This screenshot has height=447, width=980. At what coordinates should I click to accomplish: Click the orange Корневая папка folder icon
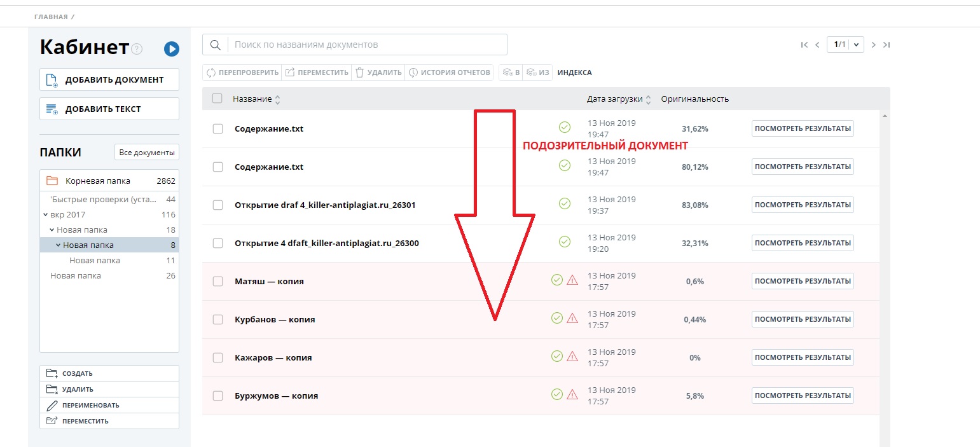(52, 181)
